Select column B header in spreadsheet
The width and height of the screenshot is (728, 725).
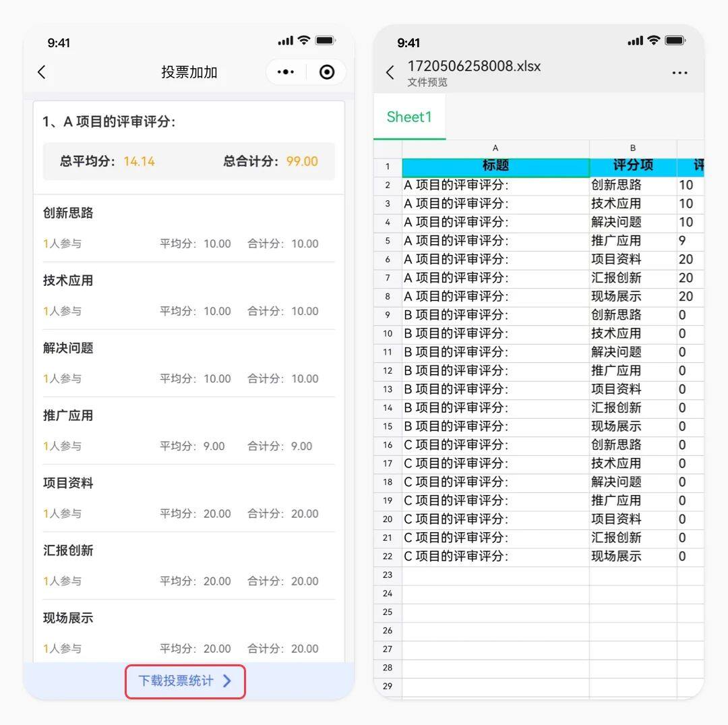click(633, 148)
